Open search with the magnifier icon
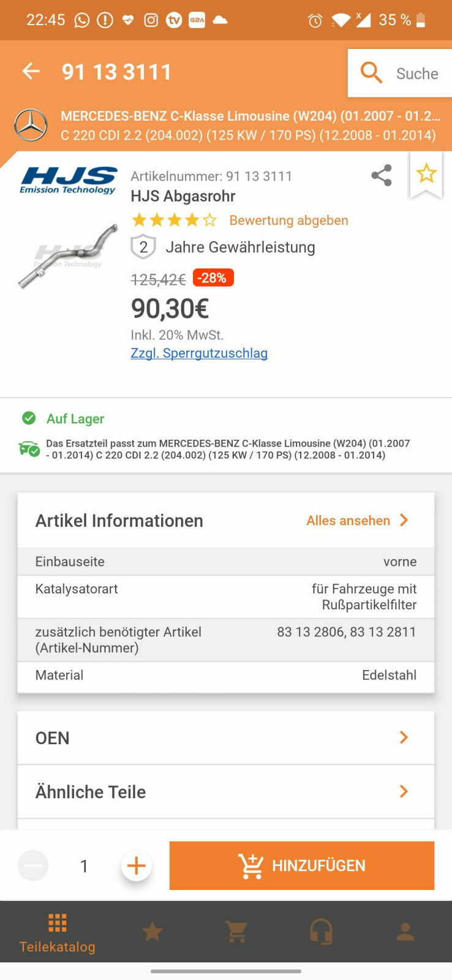Screen dimensions: 452x980 (x=371, y=72)
